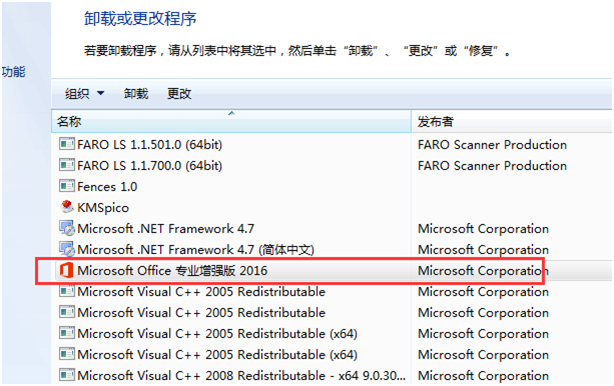Viewport: 614px width, 386px height.
Task: Click the Visual C++ 2008 Redistributable icon
Action: 67,375
